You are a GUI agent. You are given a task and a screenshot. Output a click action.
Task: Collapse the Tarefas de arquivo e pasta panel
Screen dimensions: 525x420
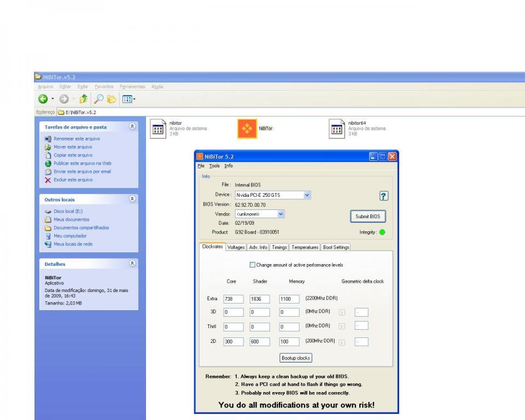[x=132, y=126]
